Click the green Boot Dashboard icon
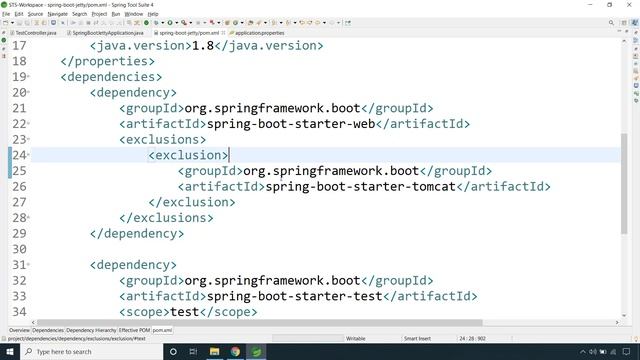 146,23
